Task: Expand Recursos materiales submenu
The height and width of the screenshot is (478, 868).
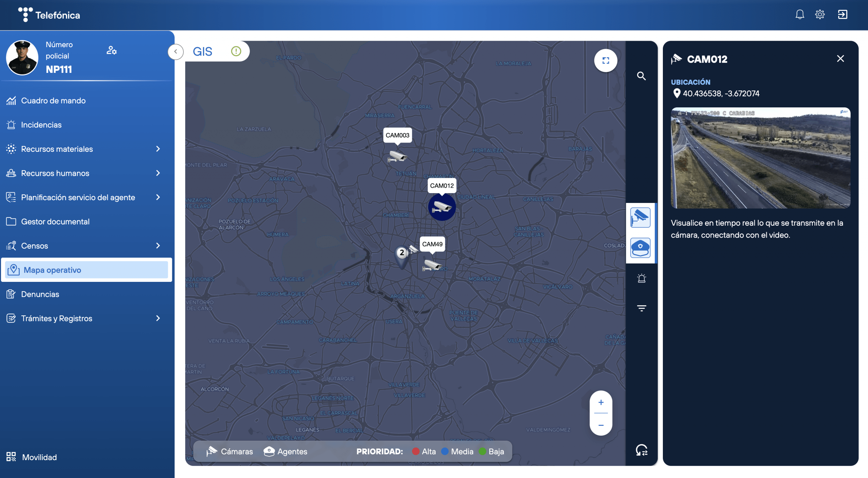Action: point(158,149)
